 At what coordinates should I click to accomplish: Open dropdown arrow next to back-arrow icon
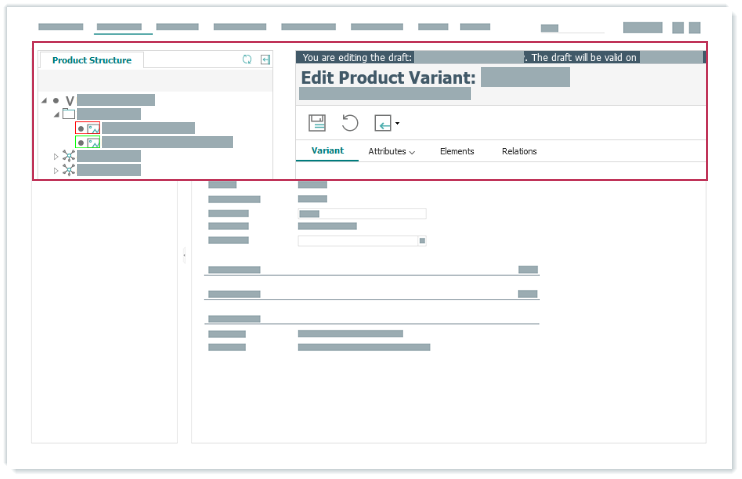(x=398, y=124)
